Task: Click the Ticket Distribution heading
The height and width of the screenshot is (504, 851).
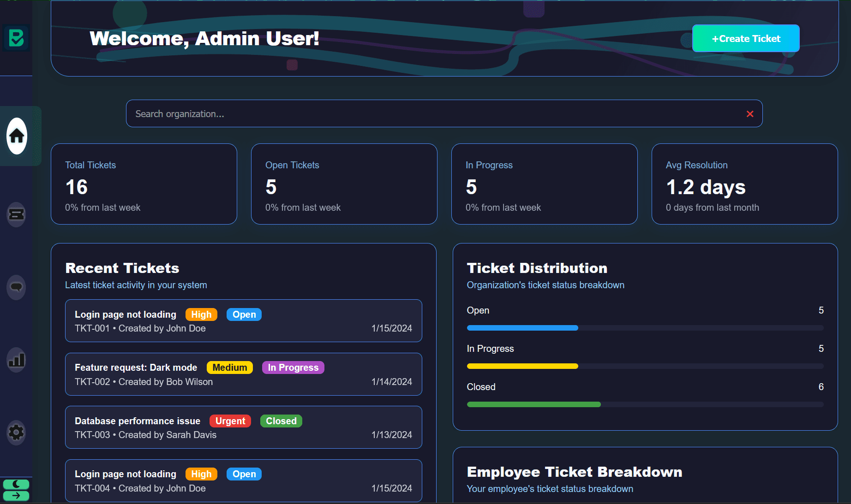Action: click(537, 268)
